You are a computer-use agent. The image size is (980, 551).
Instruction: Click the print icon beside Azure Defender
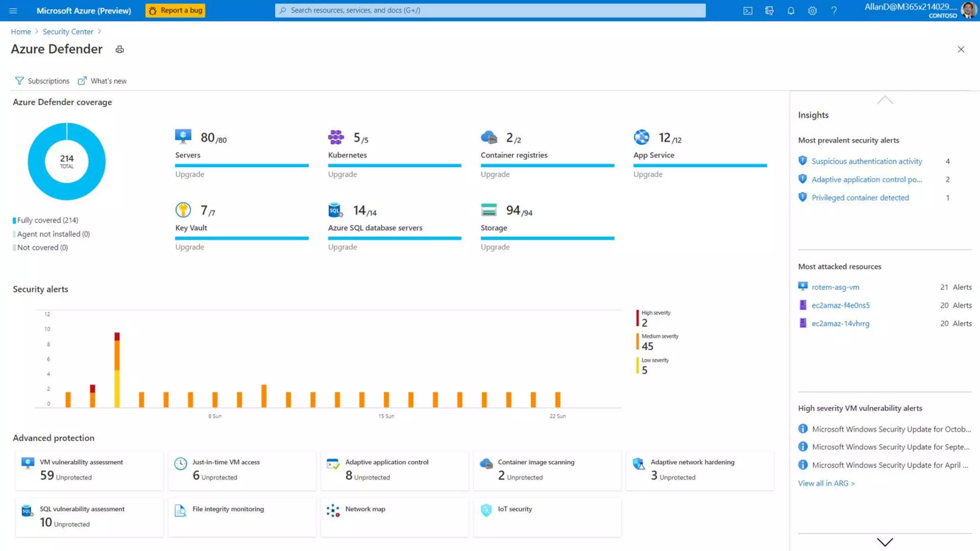[x=120, y=49]
